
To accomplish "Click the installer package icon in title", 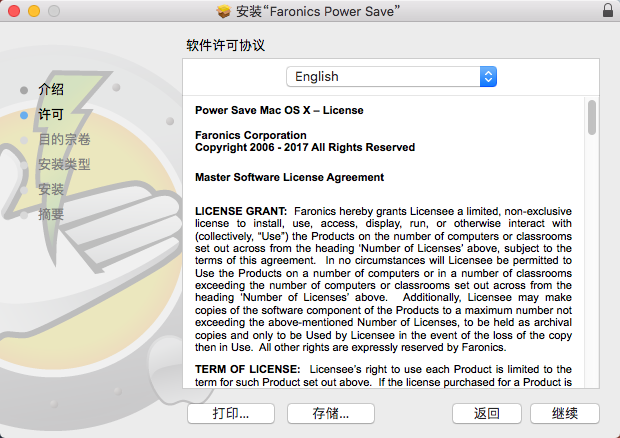I will pos(224,11).
